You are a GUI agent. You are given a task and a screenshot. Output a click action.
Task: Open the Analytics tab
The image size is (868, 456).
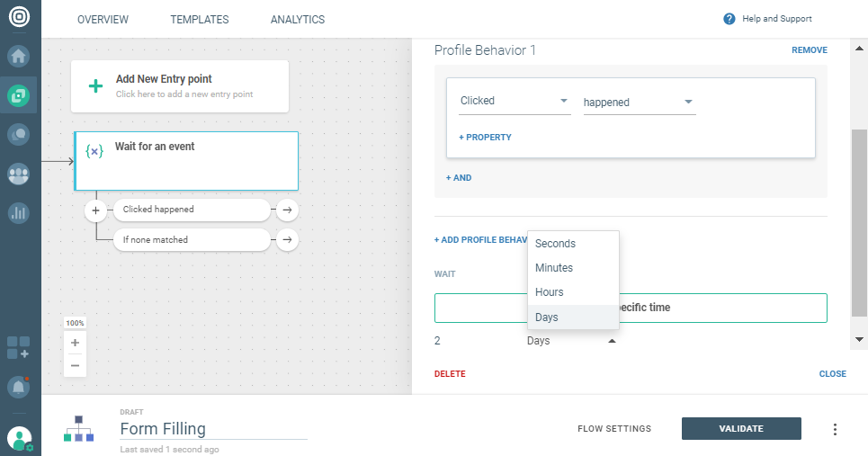[298, 19]
